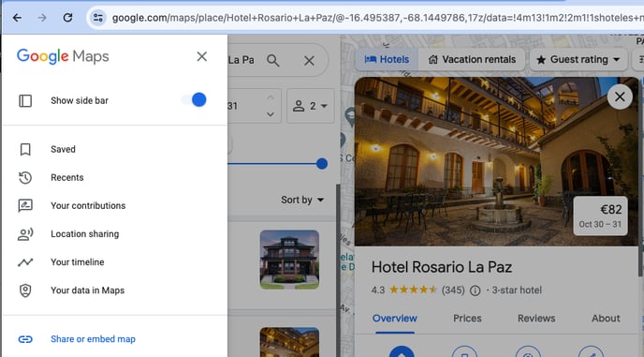The width and height of the screenshot is (644, 357).
Task: Switch to the Prices tab
Action: click(x=467, y=319)
